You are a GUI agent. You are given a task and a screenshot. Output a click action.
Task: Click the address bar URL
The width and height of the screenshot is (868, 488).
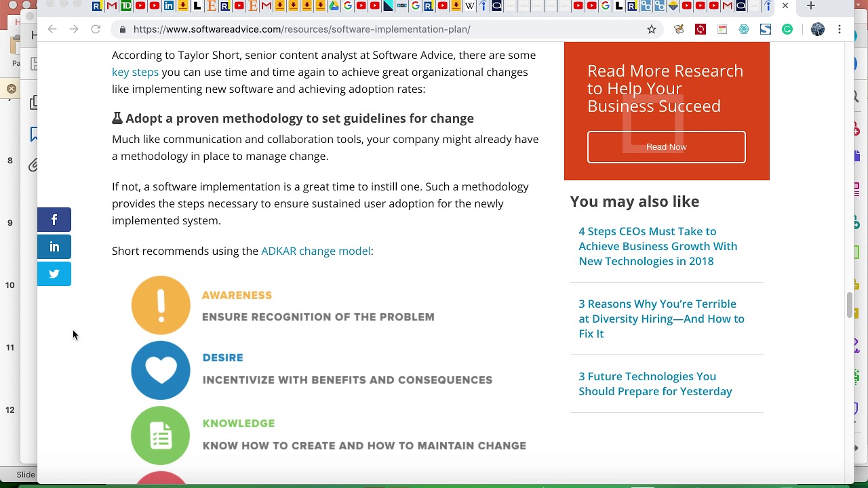point(302,29)
